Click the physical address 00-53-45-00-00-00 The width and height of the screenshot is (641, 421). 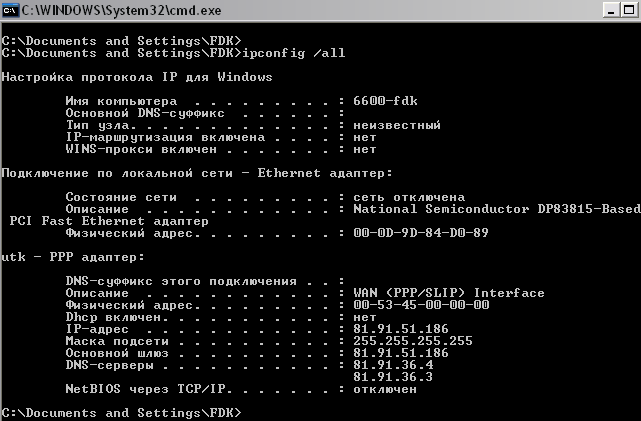pyautogui.click(x=421, y=305)
